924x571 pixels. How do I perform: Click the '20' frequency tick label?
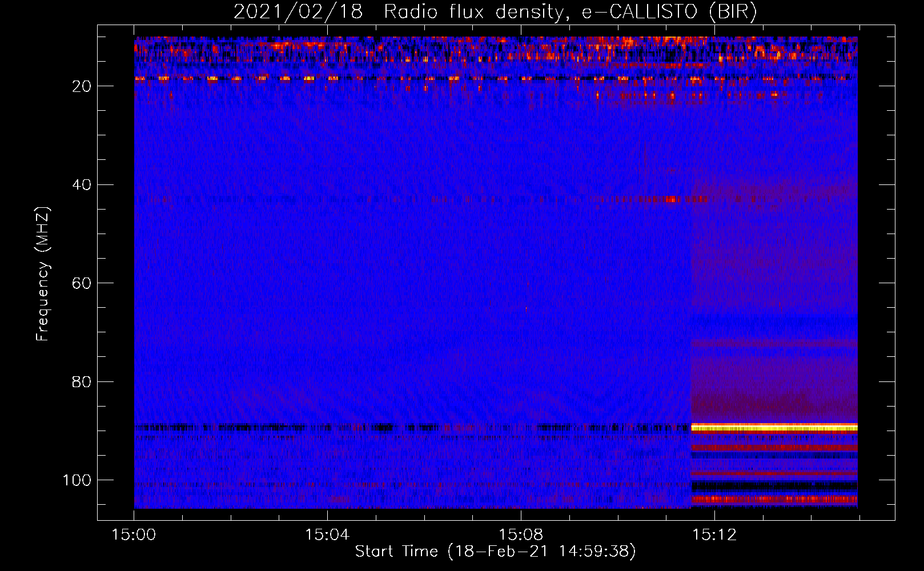[82, 86]
